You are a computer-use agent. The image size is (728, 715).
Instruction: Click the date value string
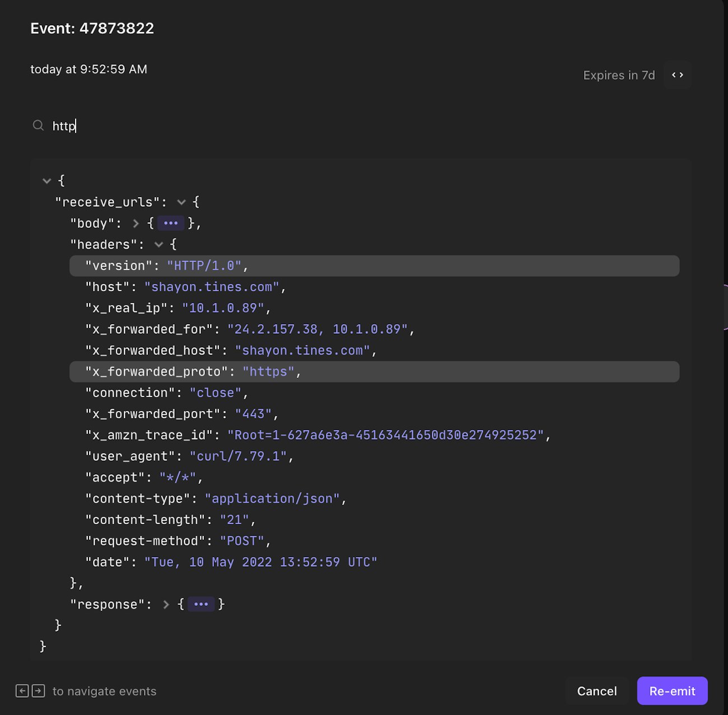pos(260,562)
